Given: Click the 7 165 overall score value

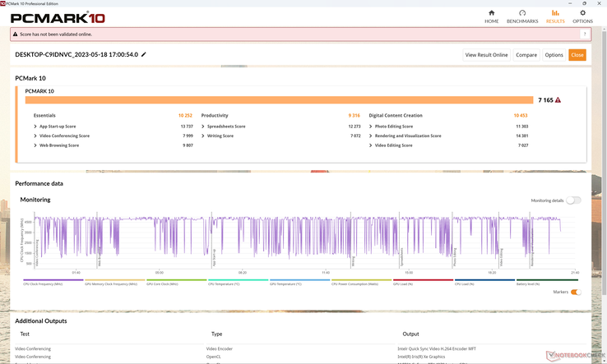Looking at the screenshot, I should tap(545, 100).
